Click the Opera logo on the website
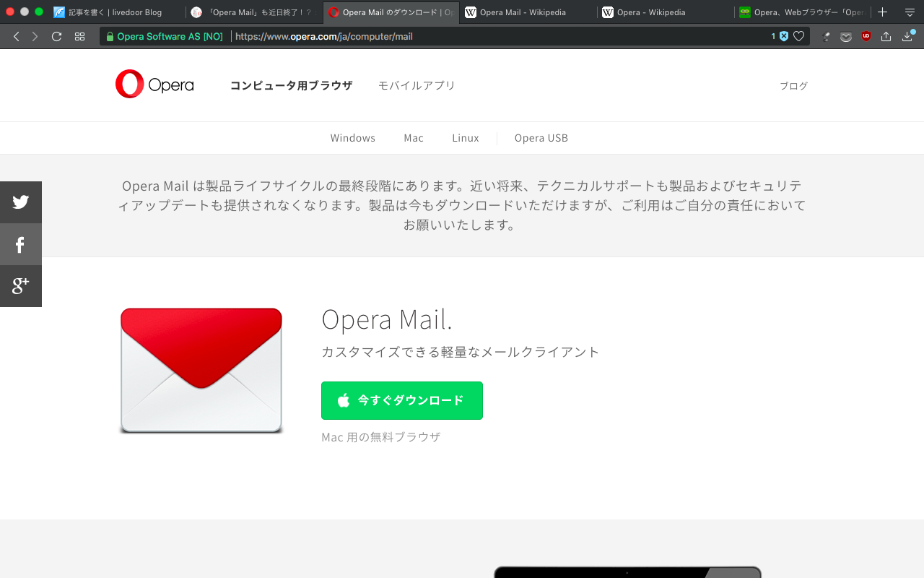Screen dimensions: 924x578 pyautogui.click(x=154, y=85)
